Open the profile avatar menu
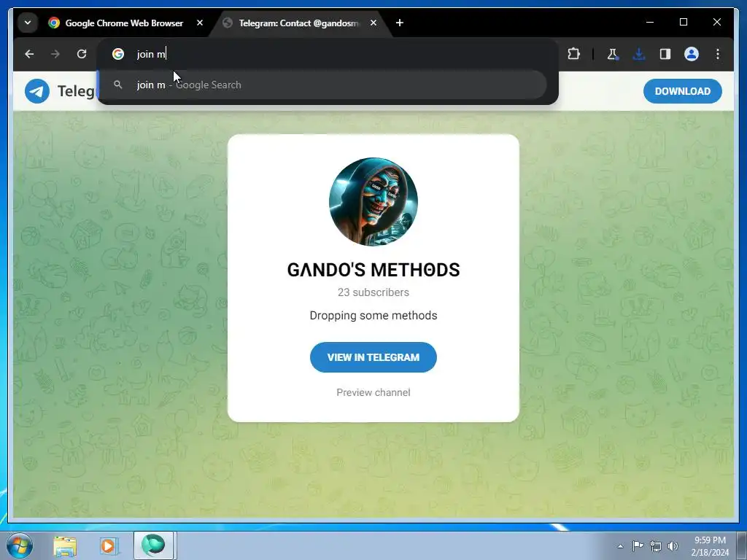Image resolution: width=747 pixels, height=560 pixels. [692, 54]
